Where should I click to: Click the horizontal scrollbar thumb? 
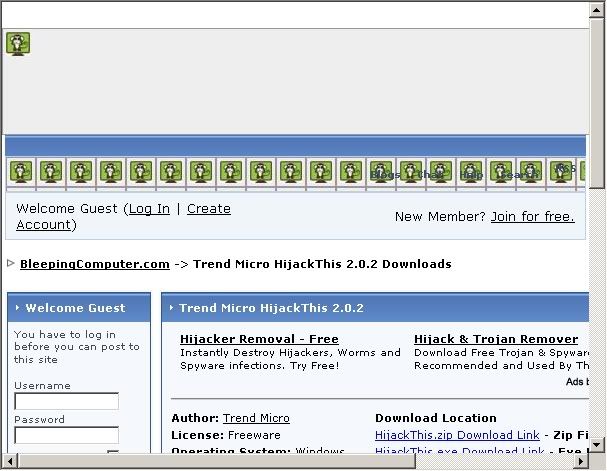pos(216,461)
